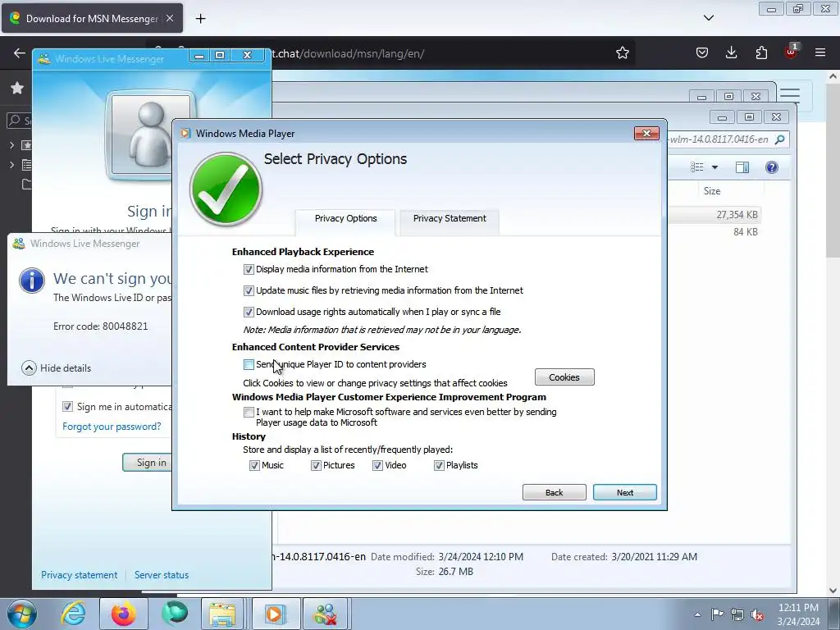Uncheck Display media information from the Internet
The height and width of the screenshot is (630, 840).
249,269
